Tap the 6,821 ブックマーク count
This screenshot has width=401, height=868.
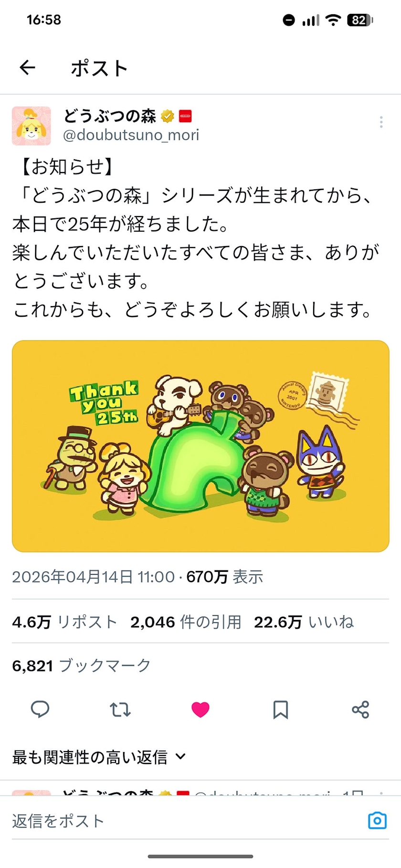81,665
